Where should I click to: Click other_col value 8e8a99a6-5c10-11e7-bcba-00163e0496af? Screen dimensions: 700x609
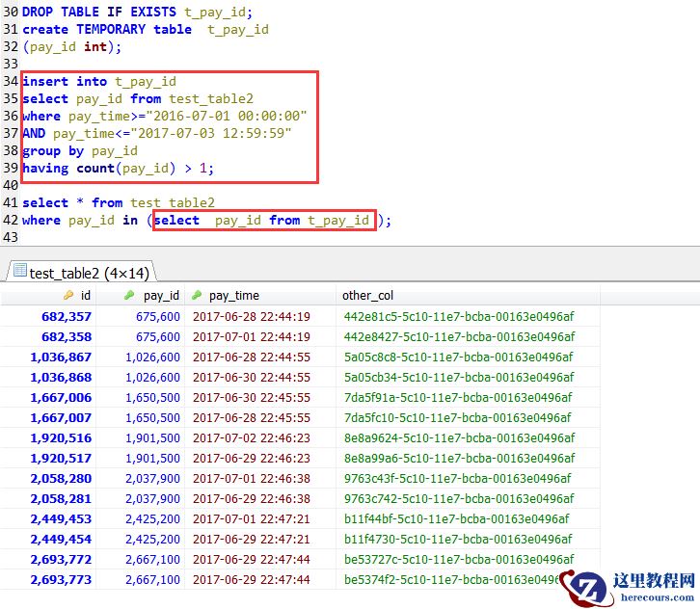pos(459,459)
